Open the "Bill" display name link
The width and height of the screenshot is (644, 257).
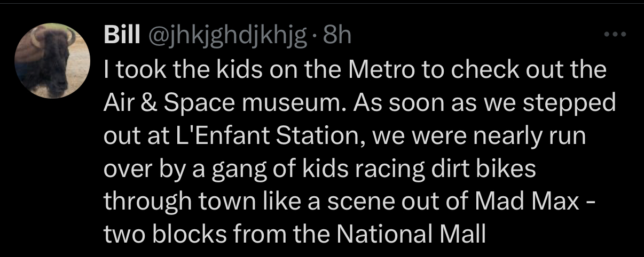pos(121,35)
